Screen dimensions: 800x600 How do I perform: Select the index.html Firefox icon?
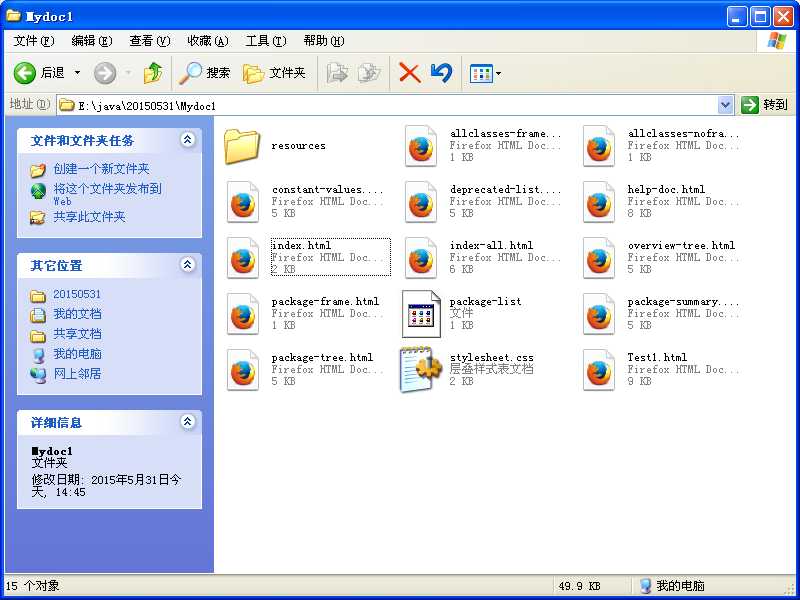[x=242, y=258]
